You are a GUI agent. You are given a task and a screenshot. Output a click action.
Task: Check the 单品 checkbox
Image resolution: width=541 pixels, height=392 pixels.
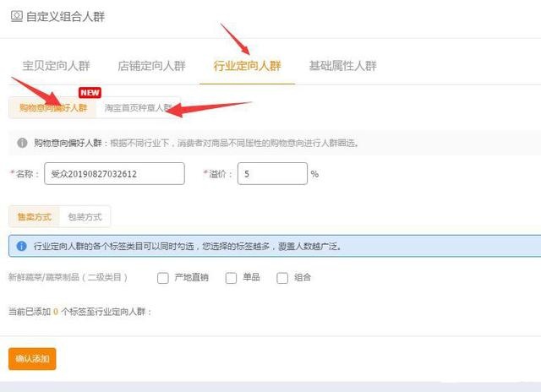[x=231, y=278]
